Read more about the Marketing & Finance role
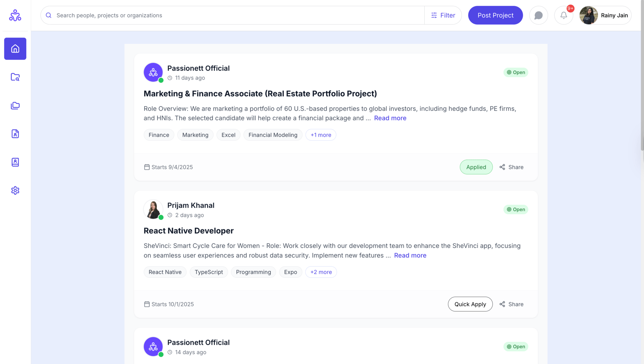Image resolution: width=644 pixels, height=364 pixels. (390, 118)
